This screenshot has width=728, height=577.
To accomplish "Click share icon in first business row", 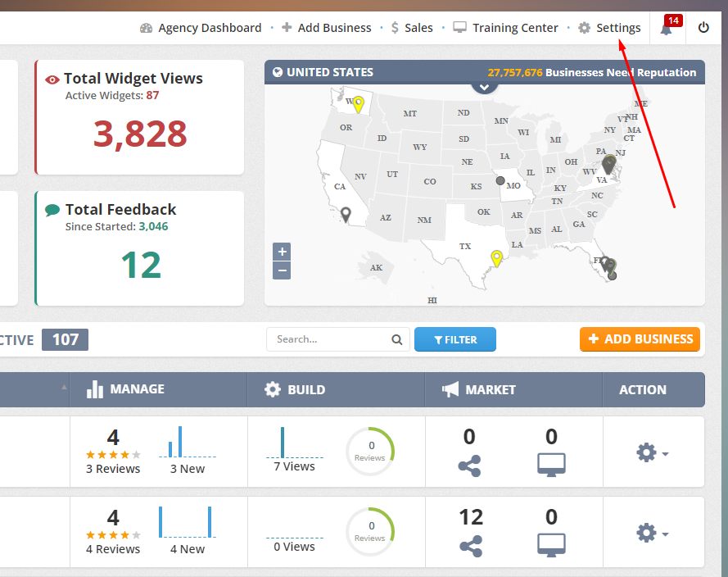I will [x=469, y=466].
